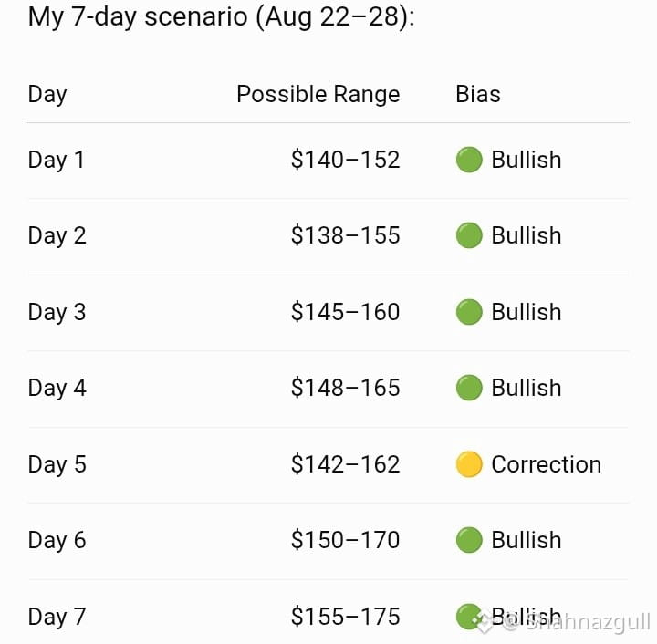Select the $155–175 range value
Screen dimensions: 657x644
tap(345, 617)
